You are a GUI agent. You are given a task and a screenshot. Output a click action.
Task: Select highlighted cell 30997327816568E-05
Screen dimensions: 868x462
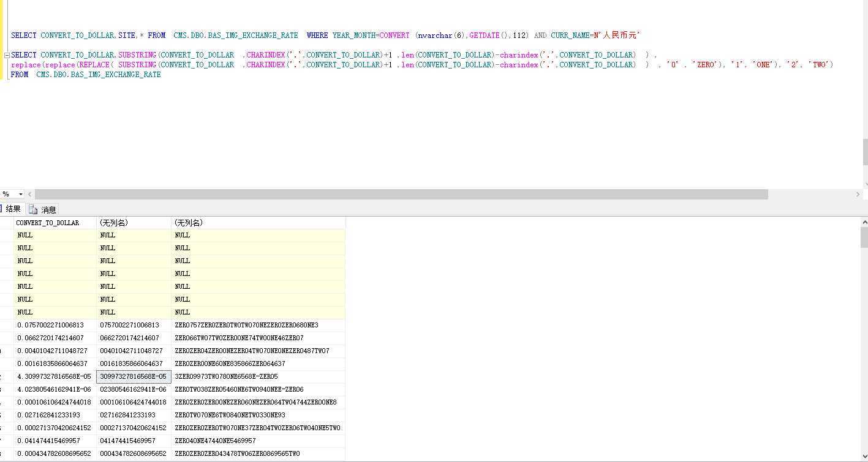click(134, 376)
